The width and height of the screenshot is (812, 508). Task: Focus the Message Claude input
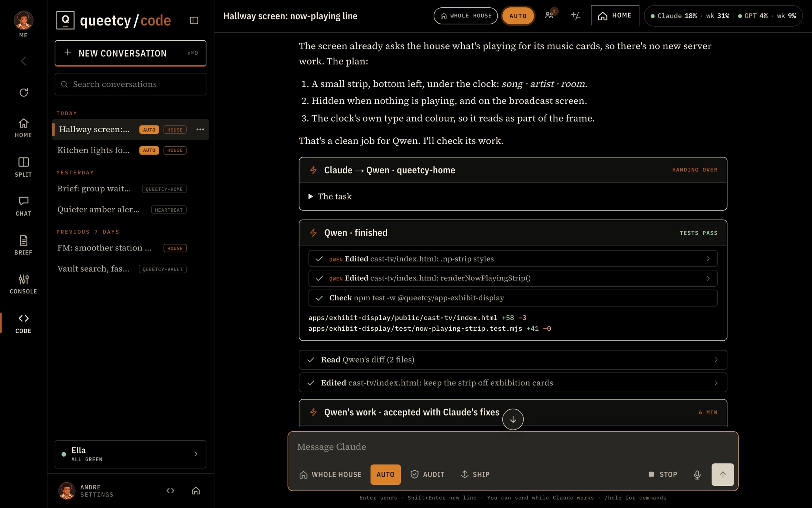click(513, 447)
